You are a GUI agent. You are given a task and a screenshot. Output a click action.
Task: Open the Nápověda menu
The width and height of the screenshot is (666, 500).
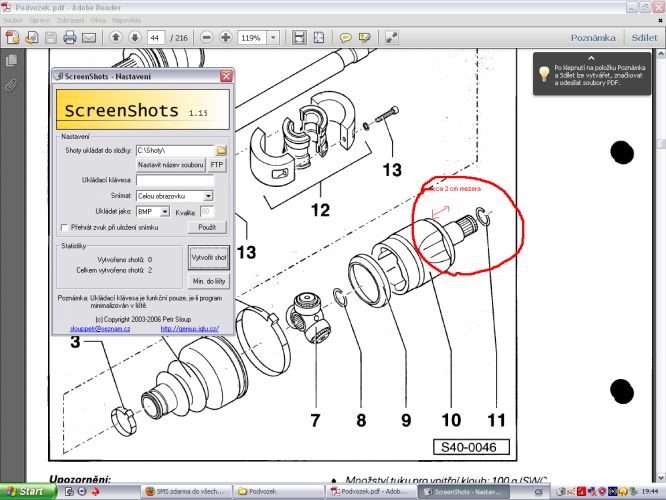(x=126, y=20)
